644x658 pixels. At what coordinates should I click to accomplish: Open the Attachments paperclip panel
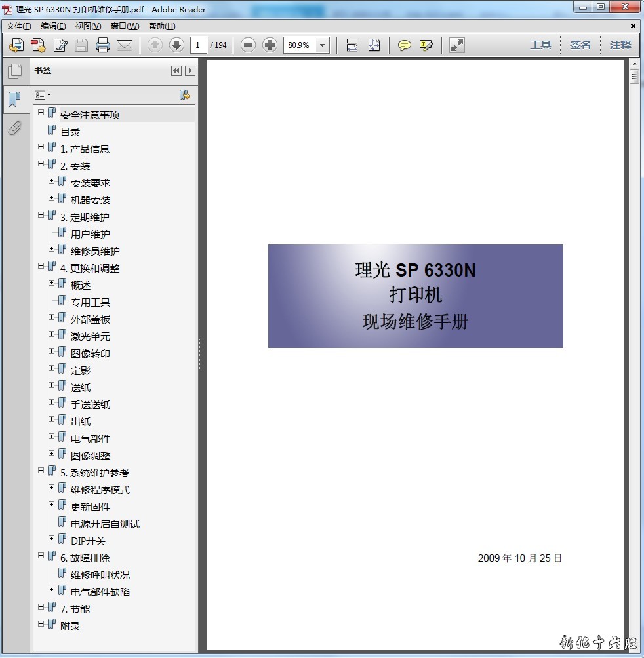(x=14, y=127)
